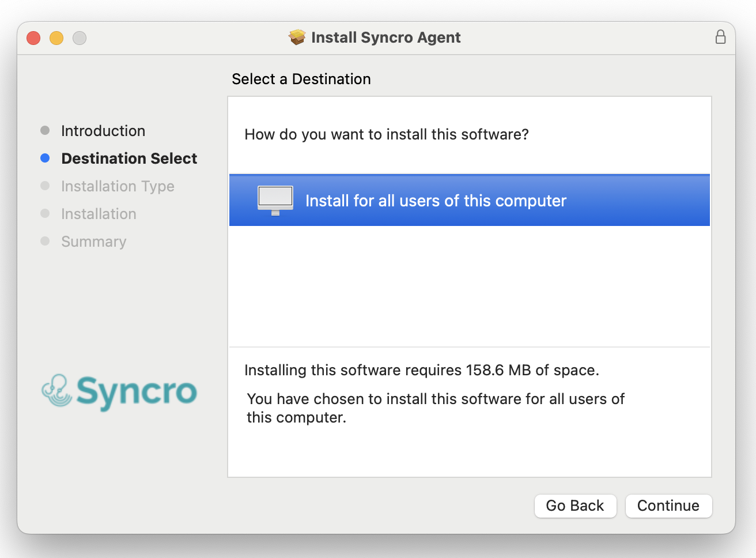Select the Destination Select step
Viewport: 756px width, 558px height.
click(129, 159)
